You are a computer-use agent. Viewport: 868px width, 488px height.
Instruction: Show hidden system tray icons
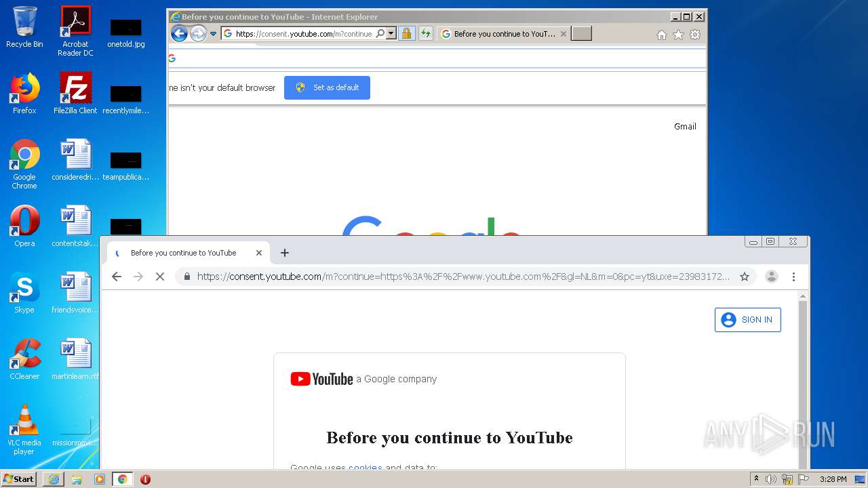coord(757,479)
